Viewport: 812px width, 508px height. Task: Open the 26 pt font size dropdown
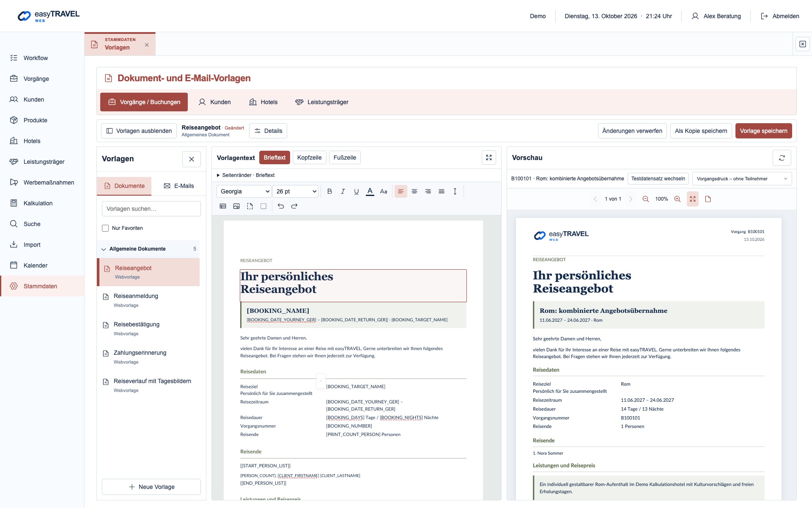[x=295, y=191]
